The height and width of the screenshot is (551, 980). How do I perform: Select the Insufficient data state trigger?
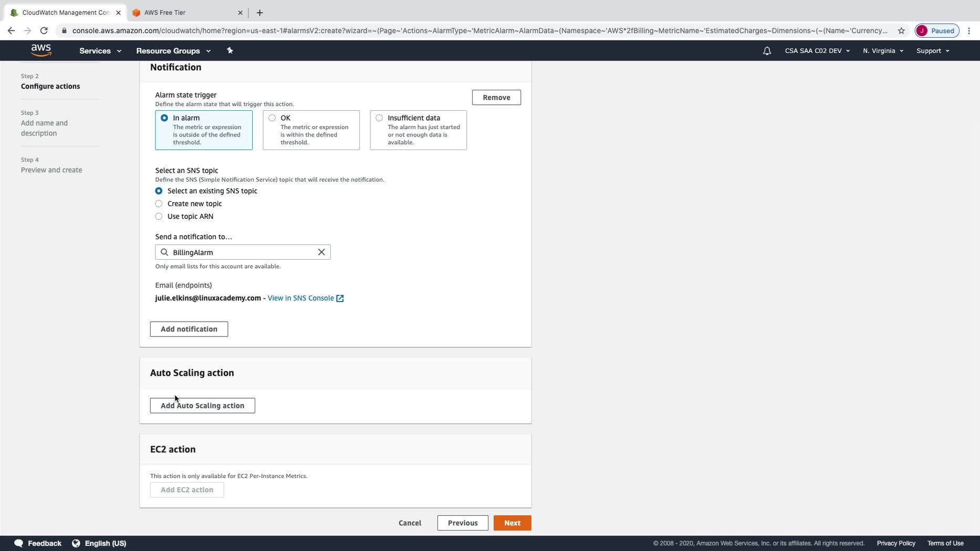(418, 130)
